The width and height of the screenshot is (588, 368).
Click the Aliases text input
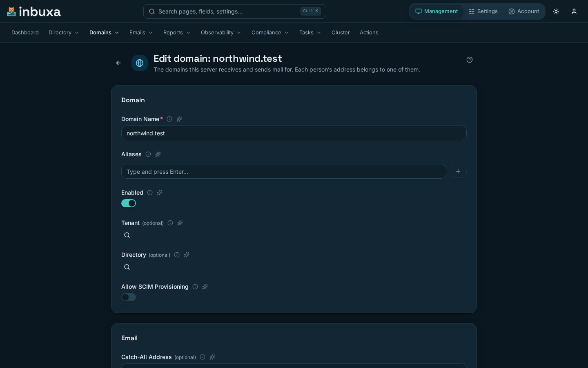coord(284,171)
